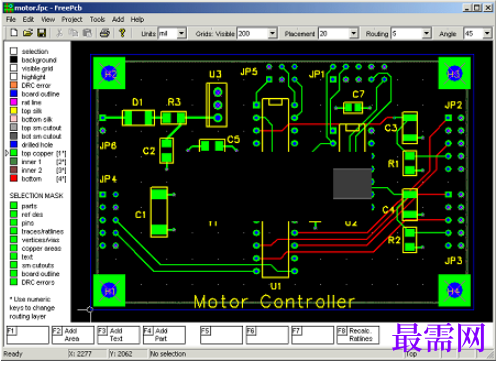Click the Copy toolbar icon
Viewport: 504px width, 369px height.
click(73, 33)
